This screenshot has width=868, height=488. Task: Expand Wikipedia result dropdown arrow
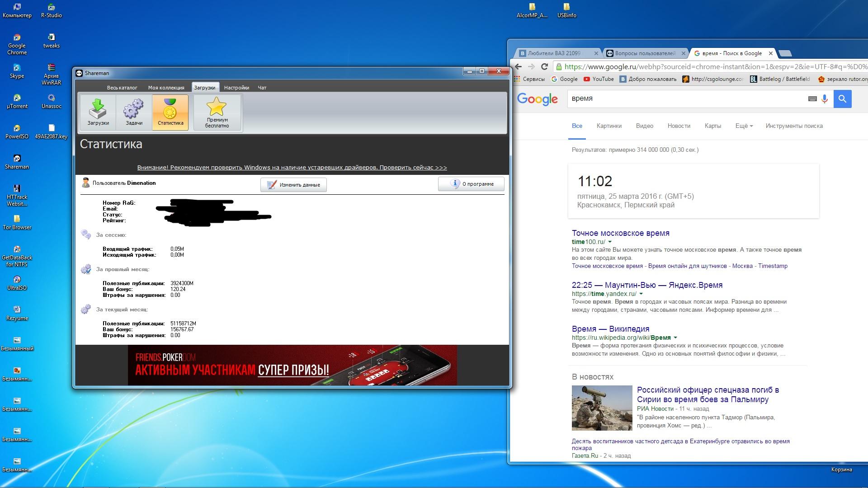click(675, 338)
